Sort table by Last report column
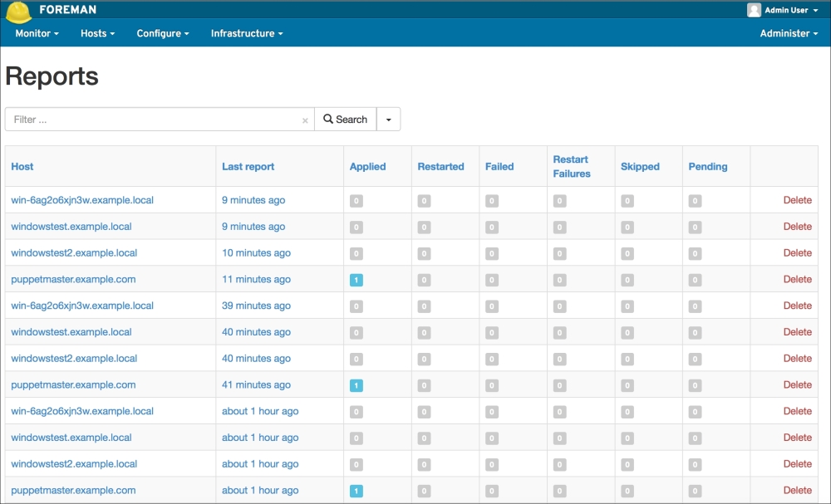Viewport: 831px width, 504px height. (248, 167)
